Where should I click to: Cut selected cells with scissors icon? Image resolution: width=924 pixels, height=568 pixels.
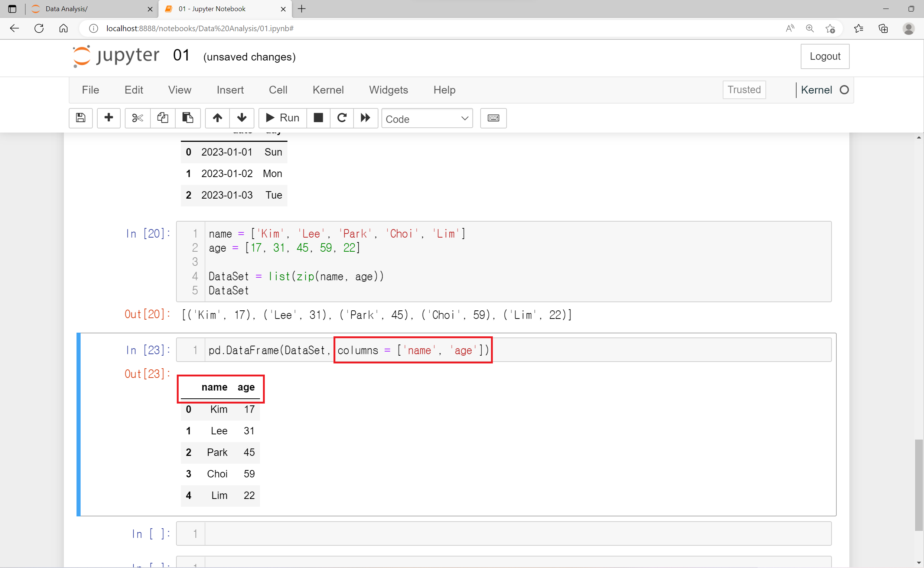click(x=137, y=118)
